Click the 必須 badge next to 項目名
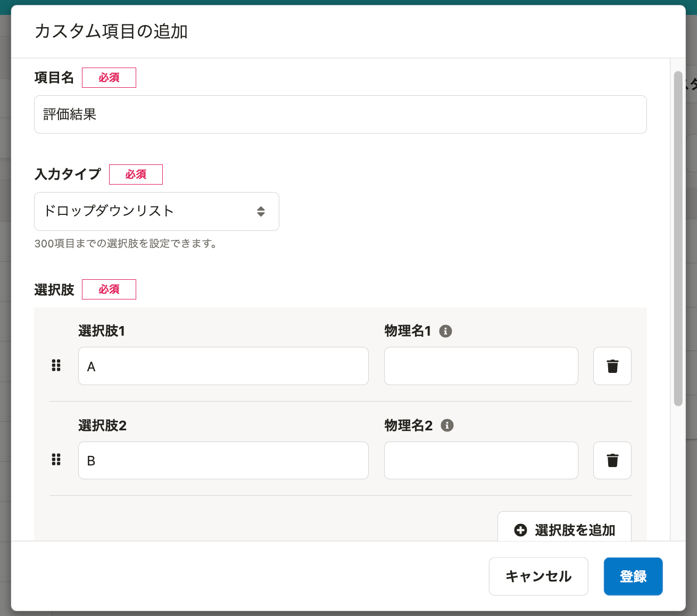 (109, 78)
